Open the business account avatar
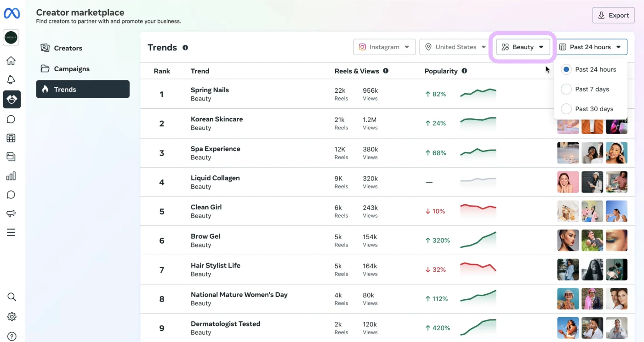This screenshot has height=342, width=644. [11, 38]
